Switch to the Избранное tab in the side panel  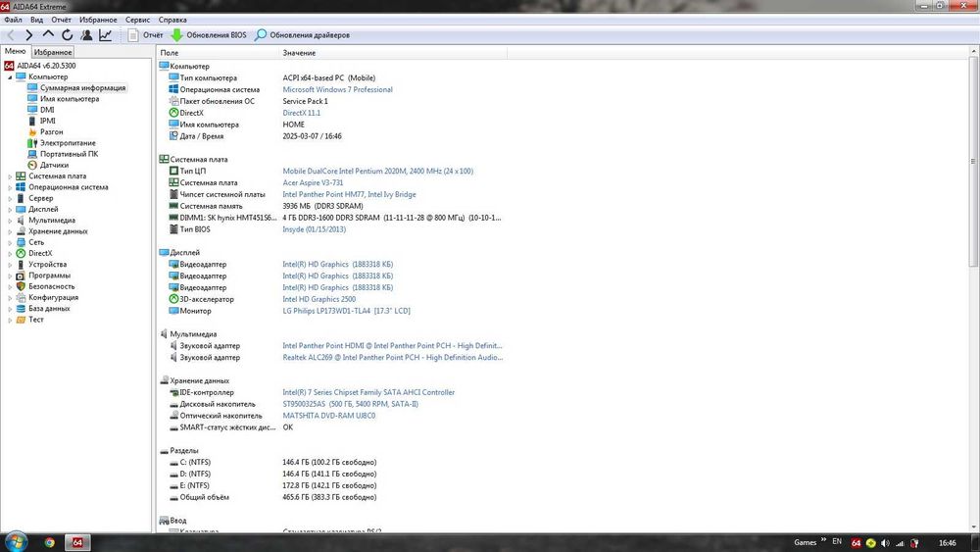[53, 52]
